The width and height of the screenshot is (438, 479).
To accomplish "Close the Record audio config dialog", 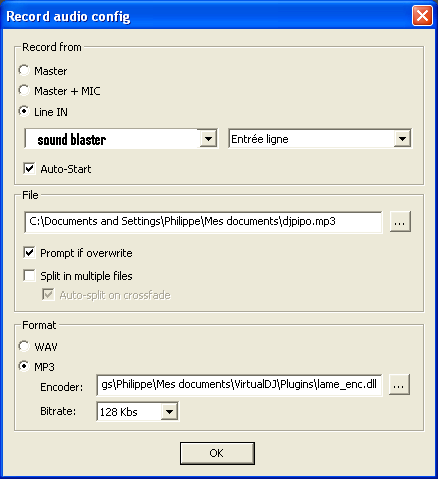I will click(x=422, y=16).
